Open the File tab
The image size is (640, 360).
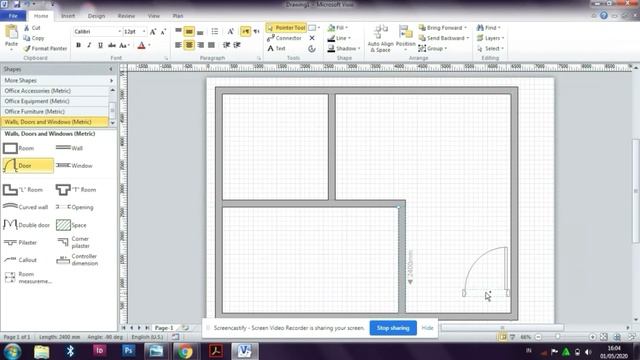point(13,16)
